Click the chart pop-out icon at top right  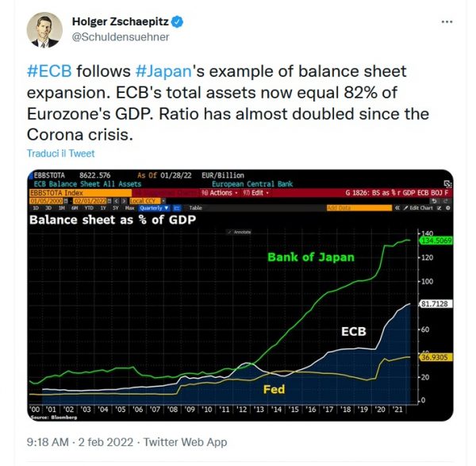[x=447, y=184]
